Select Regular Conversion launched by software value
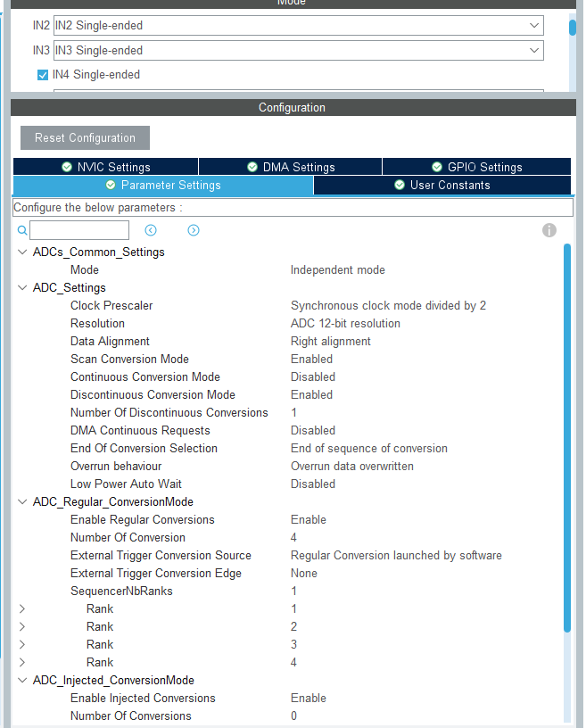This screenshot has height=728, width=586. 396,556
